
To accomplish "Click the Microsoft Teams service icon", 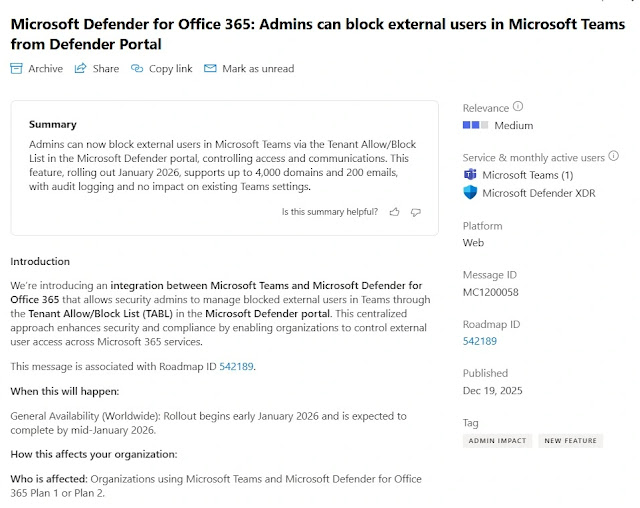I will pyautogui.click(x=470, y=175).
